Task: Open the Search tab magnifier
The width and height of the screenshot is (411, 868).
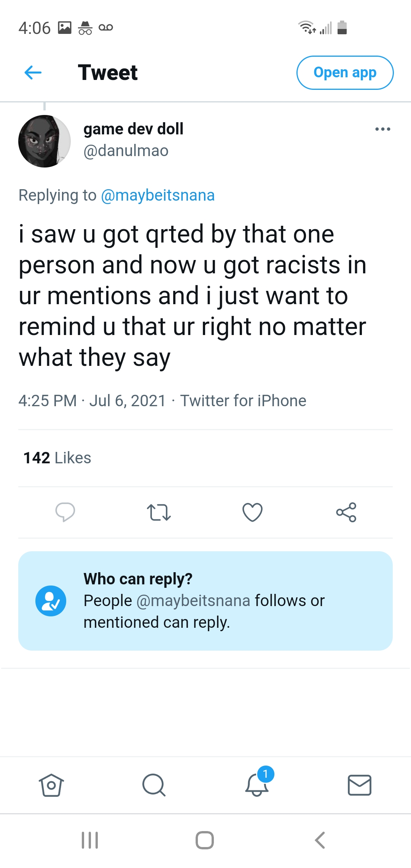Action: pos(154,785)
